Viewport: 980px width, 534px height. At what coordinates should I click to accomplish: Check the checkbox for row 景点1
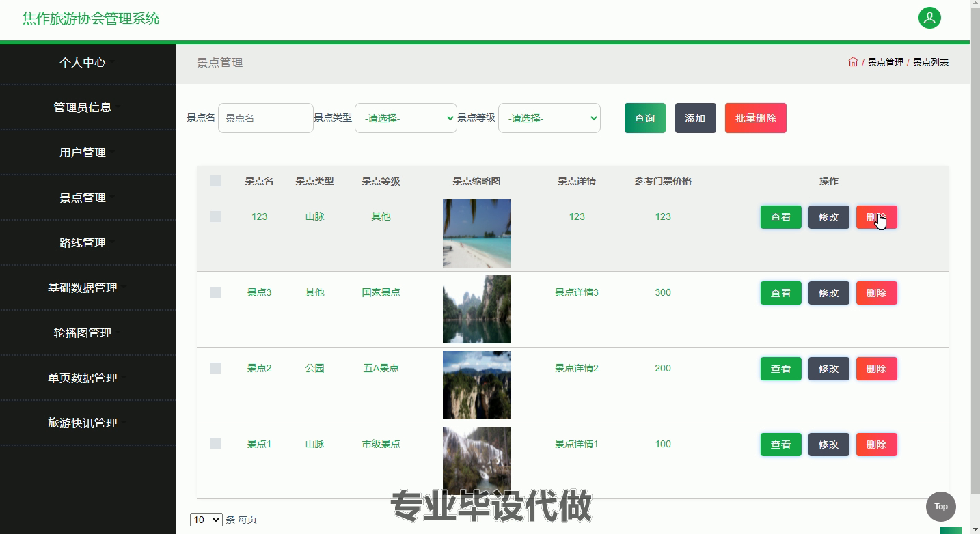pyautogui.click(x=216, y=444)
